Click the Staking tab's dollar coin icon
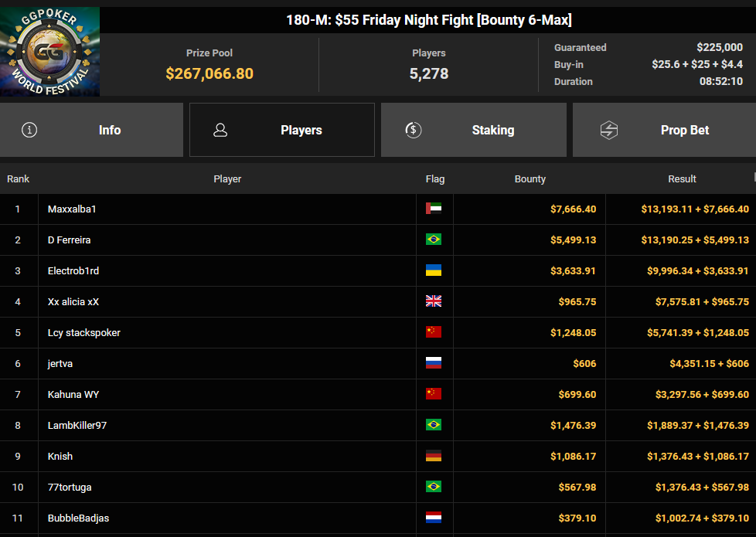 tap(414, 130)
